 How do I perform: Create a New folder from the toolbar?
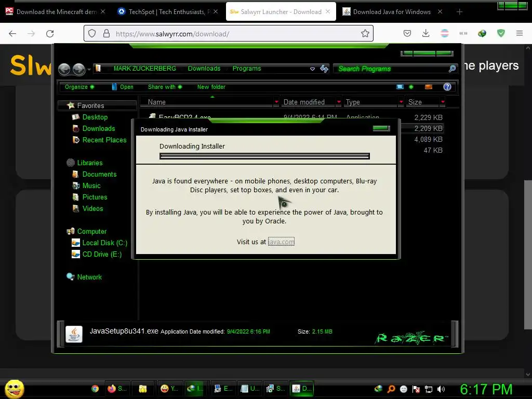point(211,87)
